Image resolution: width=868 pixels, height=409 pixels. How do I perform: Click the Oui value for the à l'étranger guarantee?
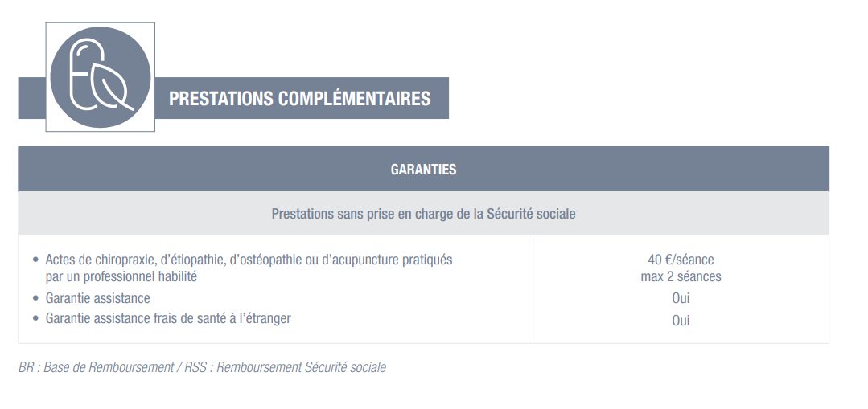pos(681,320)
